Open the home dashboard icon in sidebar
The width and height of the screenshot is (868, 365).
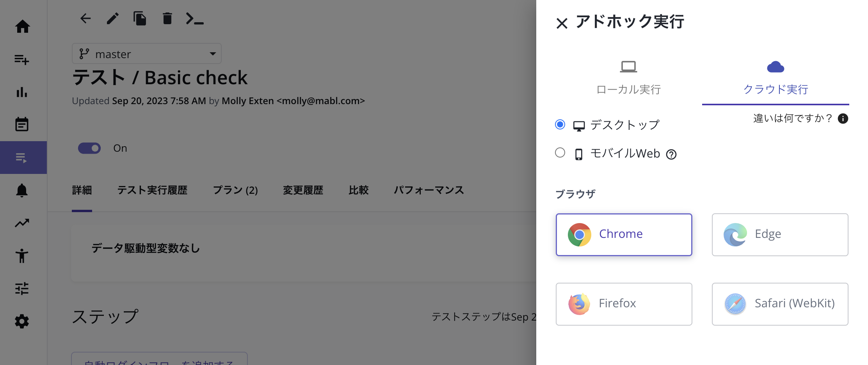pyautogui.click(x=22, y=27)
